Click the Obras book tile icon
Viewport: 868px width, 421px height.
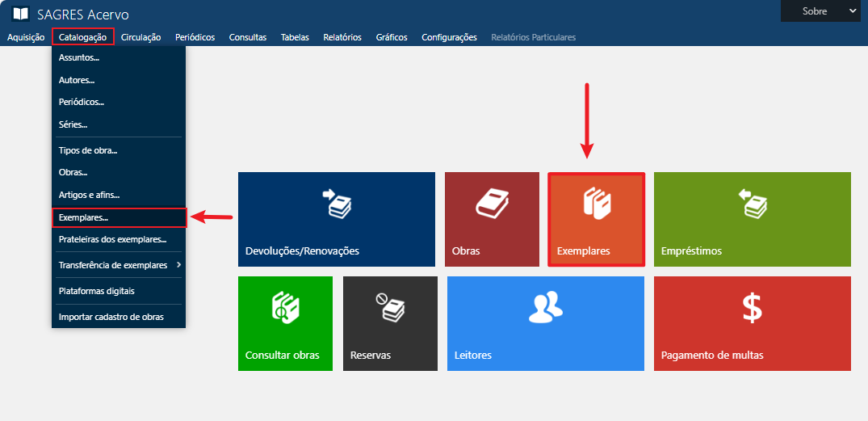[x=491, y=204]
